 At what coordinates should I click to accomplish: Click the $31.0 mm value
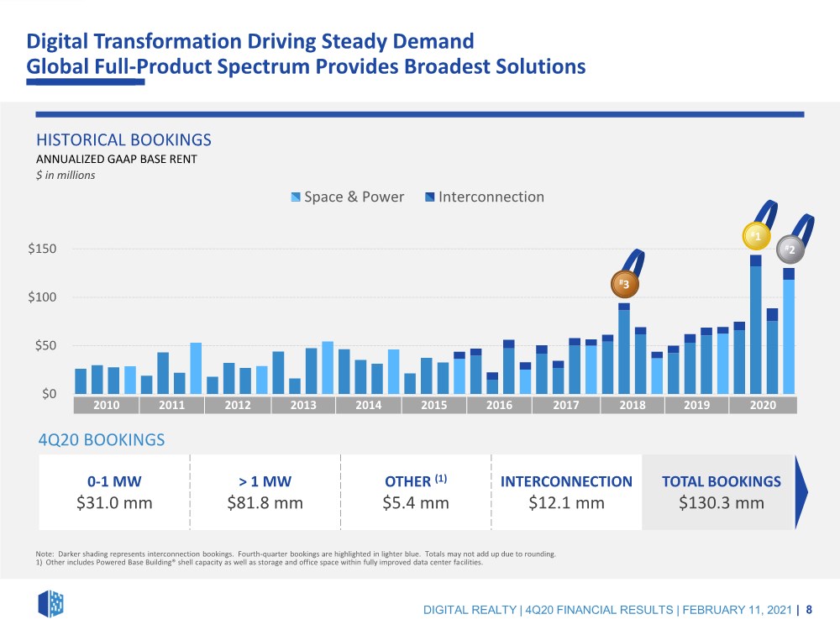[x=114, y=503]
